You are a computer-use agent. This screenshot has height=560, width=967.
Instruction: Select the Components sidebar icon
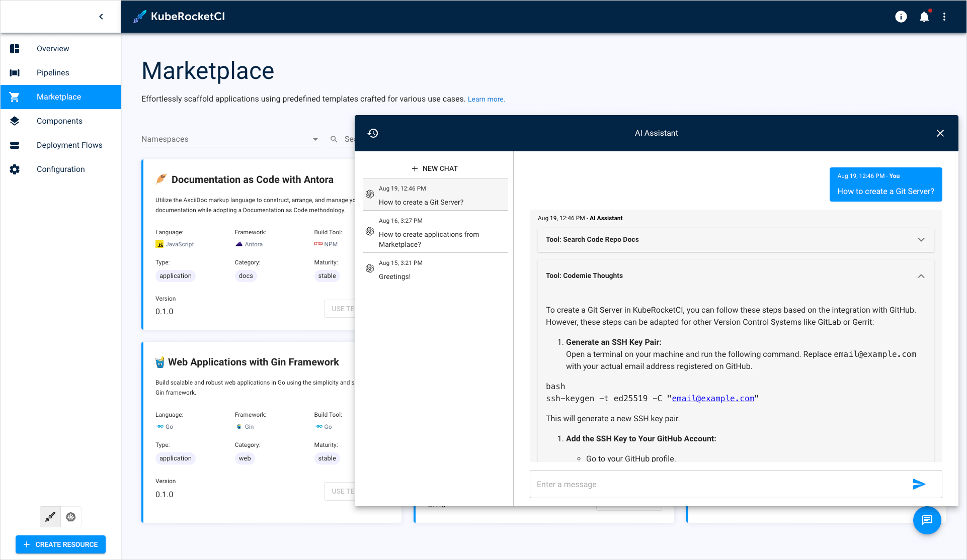tap(15, 121)
